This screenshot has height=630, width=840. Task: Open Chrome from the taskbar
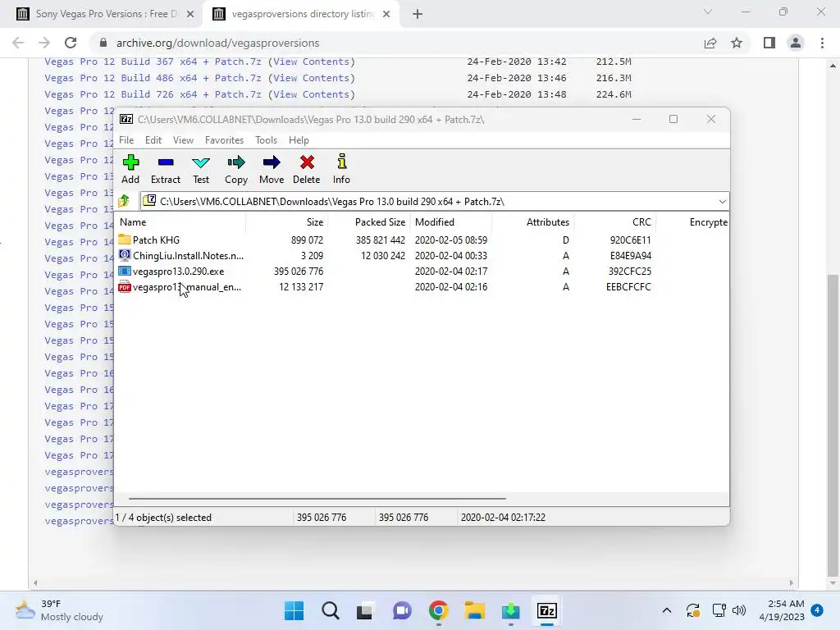coord(438,610)
